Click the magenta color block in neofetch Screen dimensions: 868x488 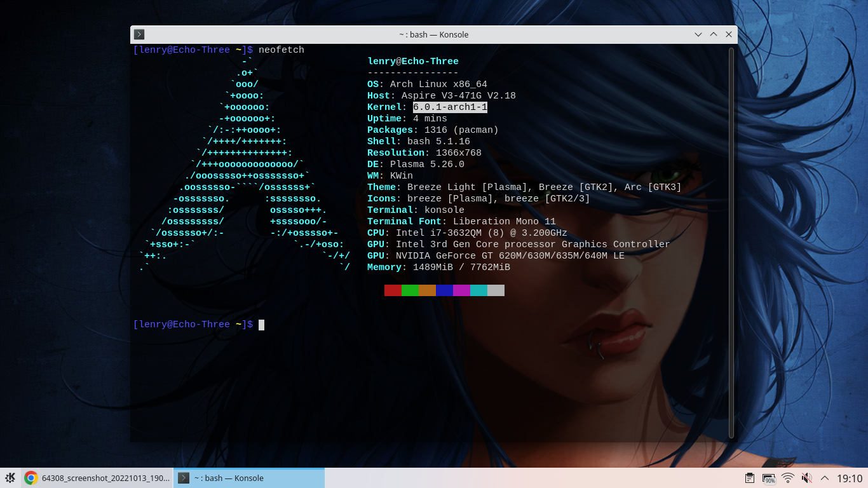(461, 290)
